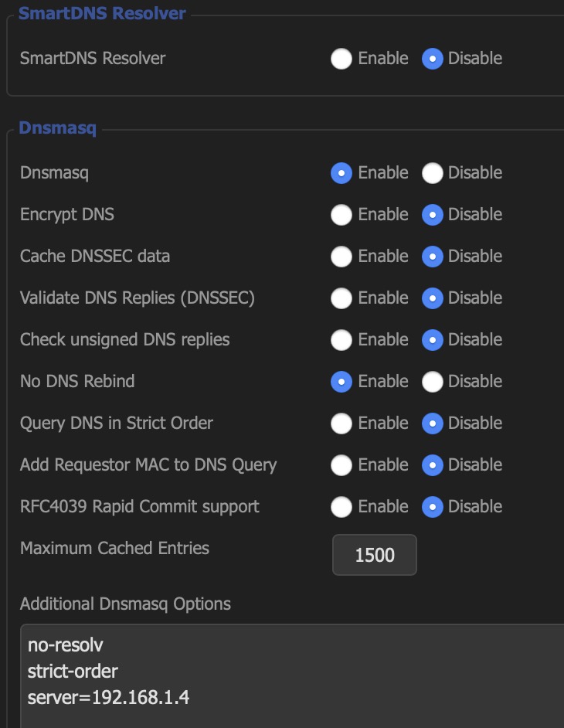Viewport: 564px width, 728px height.
Task: Enable Query DNS in Strict Order
Action: click(341, 424)
